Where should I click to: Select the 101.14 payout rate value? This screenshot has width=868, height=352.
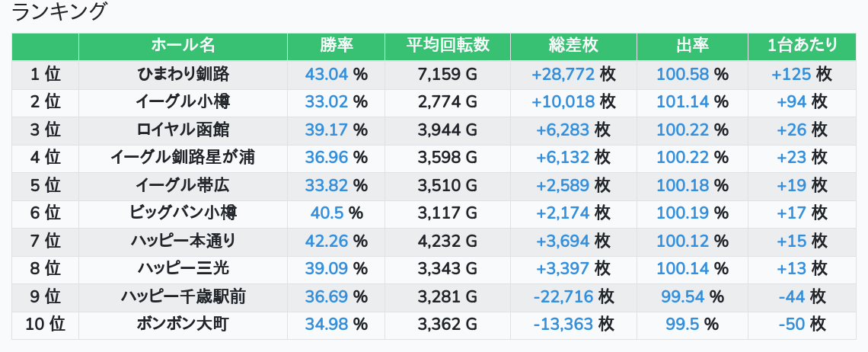click(x=682, y=102)
